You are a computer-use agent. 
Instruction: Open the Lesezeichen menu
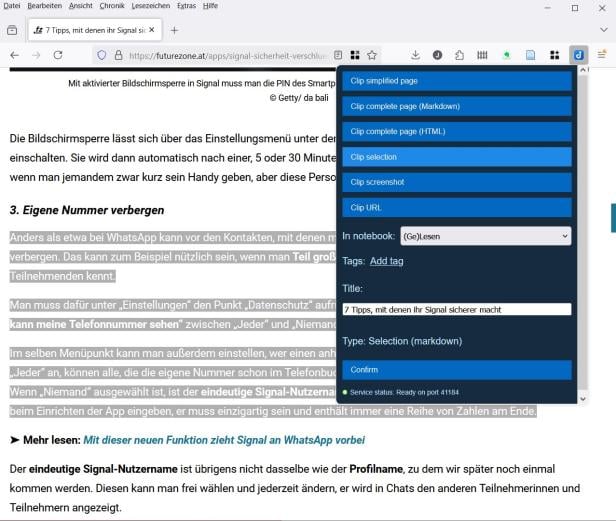(x=150, y=6)
